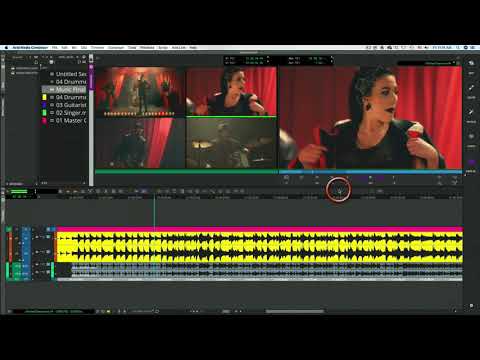The image size is (480, 360).
Task: Open the Tools menu
Action: (132, 48)
